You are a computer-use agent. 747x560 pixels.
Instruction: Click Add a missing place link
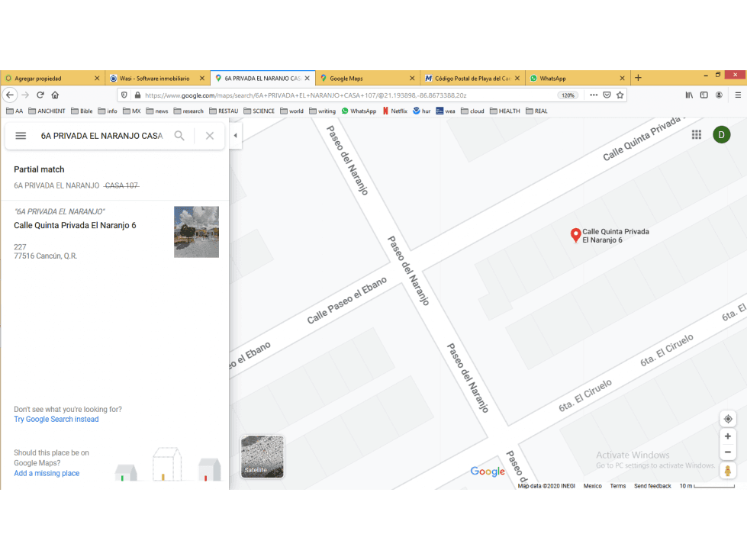(x=47, y=473)
